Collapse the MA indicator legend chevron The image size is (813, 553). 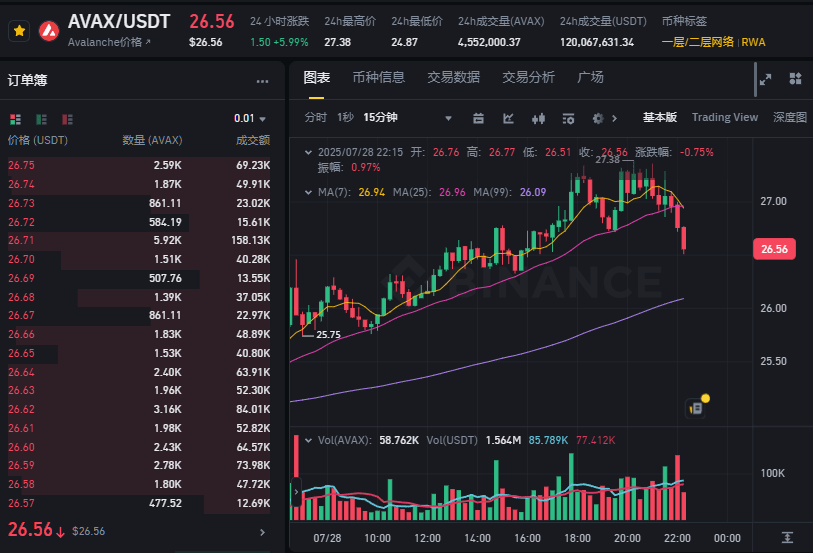[309, 192]
